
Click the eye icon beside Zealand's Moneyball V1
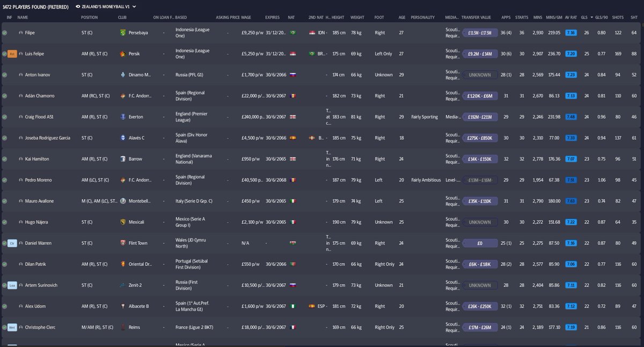78,7
